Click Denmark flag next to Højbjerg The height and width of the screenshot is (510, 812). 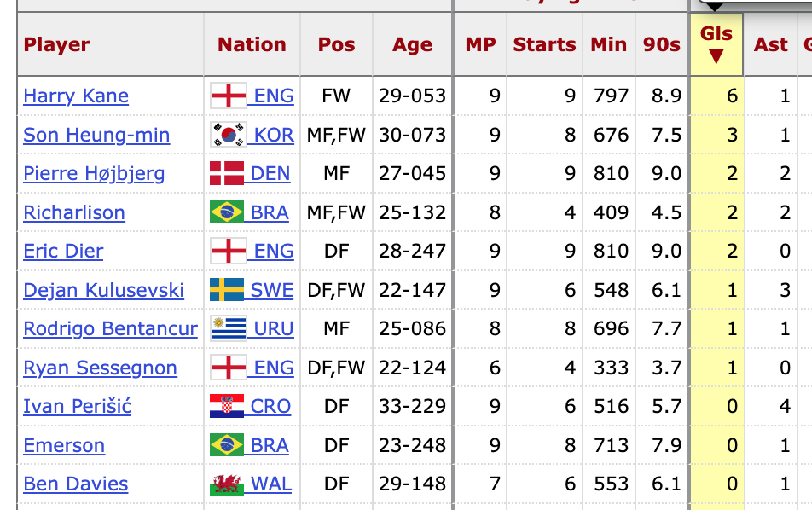(228, 174)
